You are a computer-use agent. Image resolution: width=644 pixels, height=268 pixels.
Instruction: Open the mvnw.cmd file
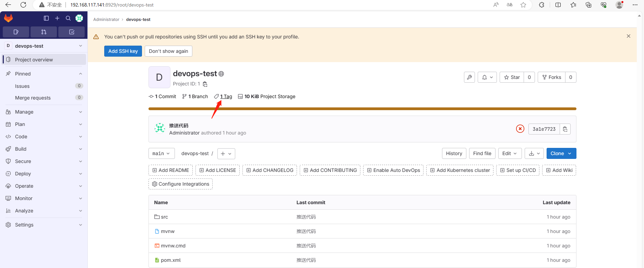173,246
